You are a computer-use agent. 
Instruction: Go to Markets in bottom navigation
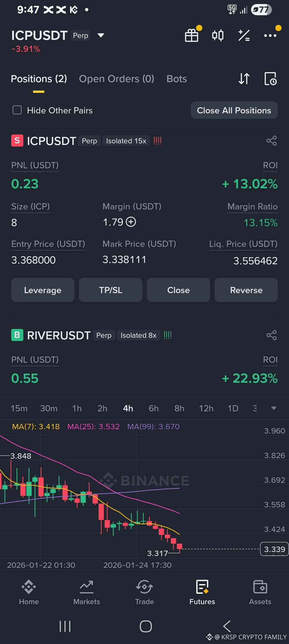click(87, 593)
